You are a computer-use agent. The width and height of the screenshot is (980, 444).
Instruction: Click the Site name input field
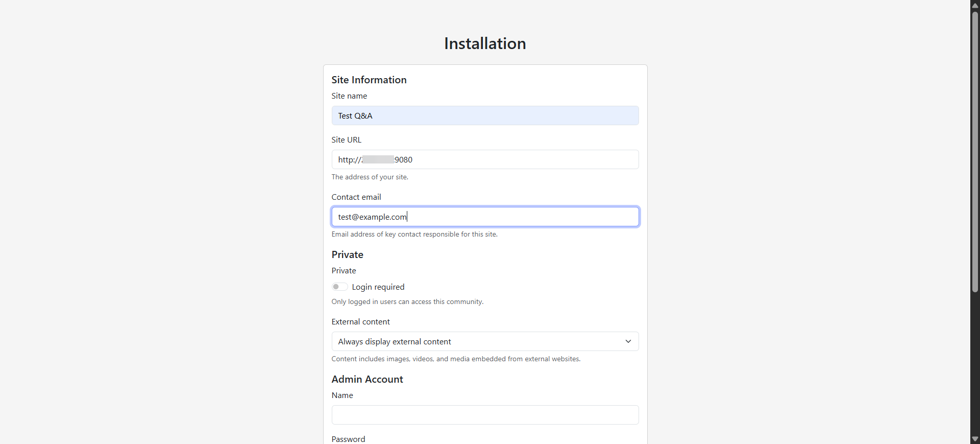tap(485, 115)
